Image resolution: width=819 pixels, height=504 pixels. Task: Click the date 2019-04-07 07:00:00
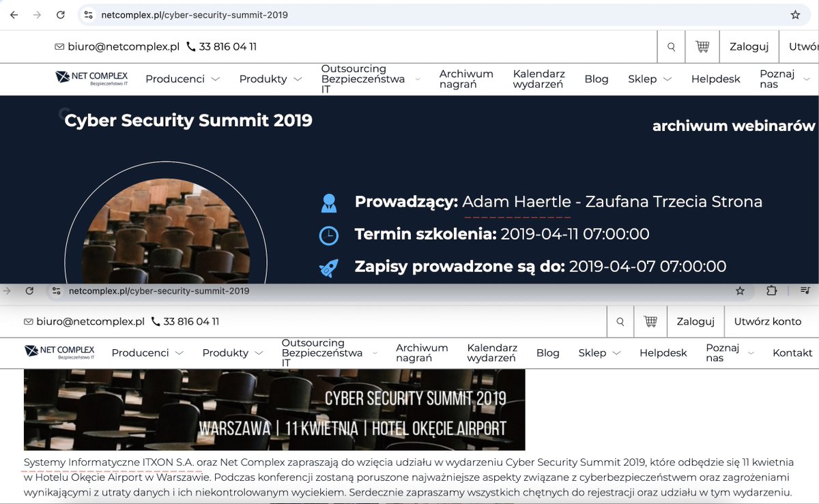(x=648, y=267)
